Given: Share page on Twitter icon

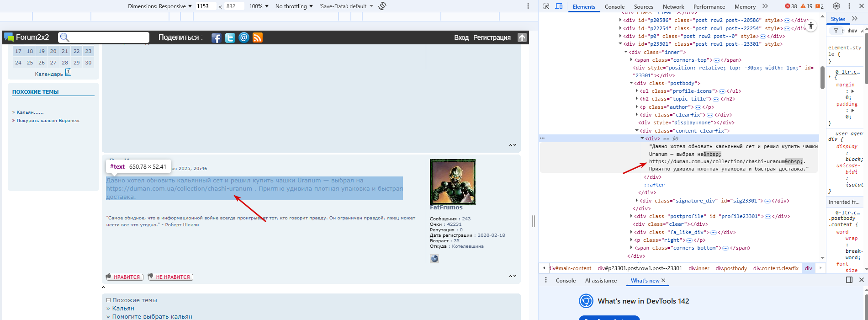Looking at the screenshot, I should tap(230, 37).
